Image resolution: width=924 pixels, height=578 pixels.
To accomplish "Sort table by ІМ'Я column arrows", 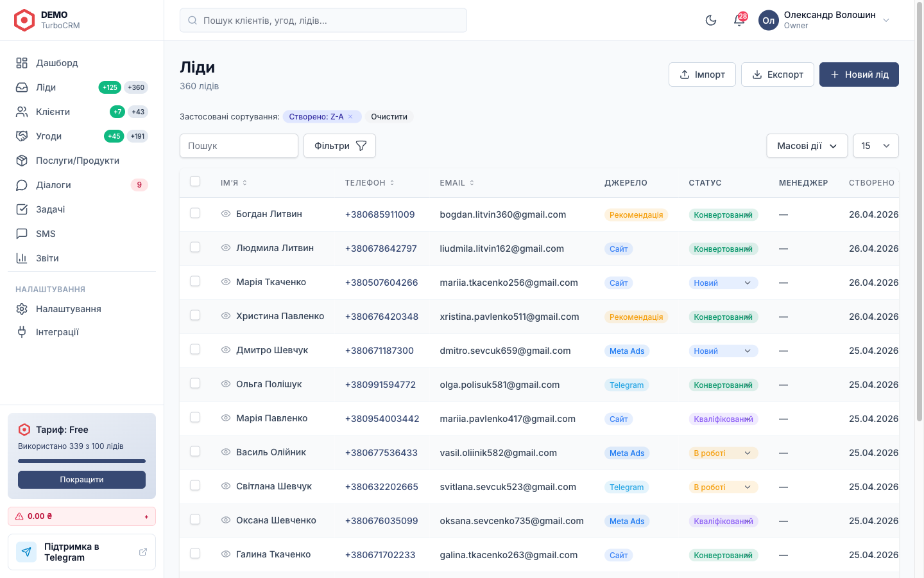I will 245,183.
